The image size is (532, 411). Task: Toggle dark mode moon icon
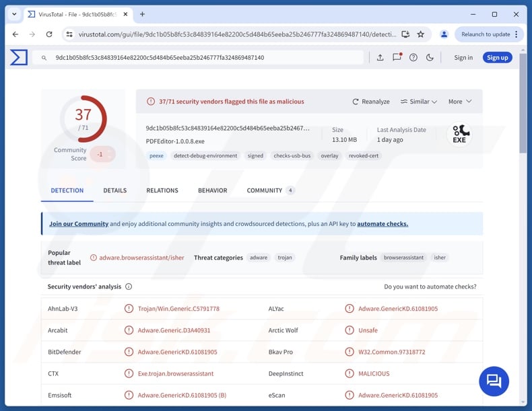(x=430, y=58)
